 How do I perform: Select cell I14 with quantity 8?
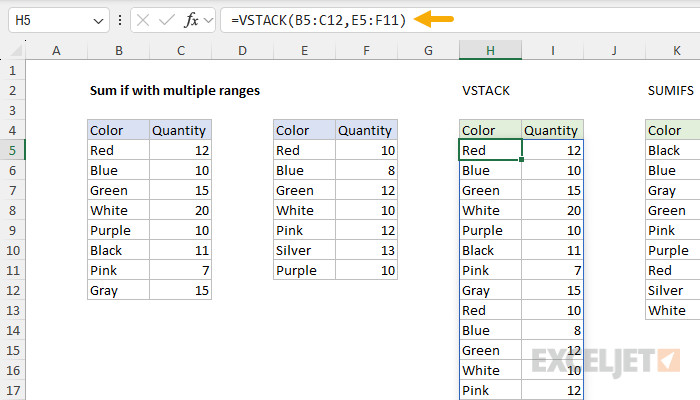553,330
